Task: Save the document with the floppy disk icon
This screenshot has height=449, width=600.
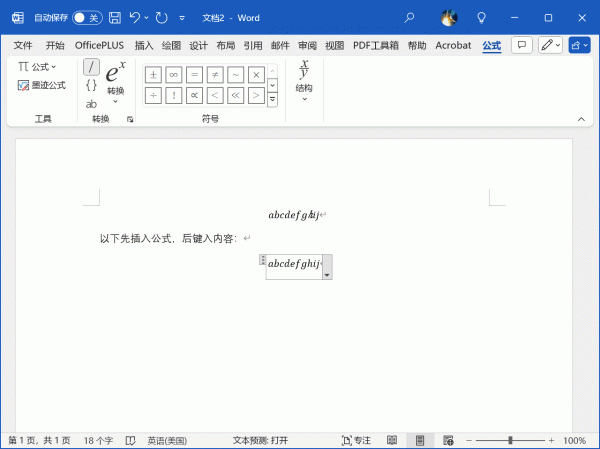Action: [115, 18]
